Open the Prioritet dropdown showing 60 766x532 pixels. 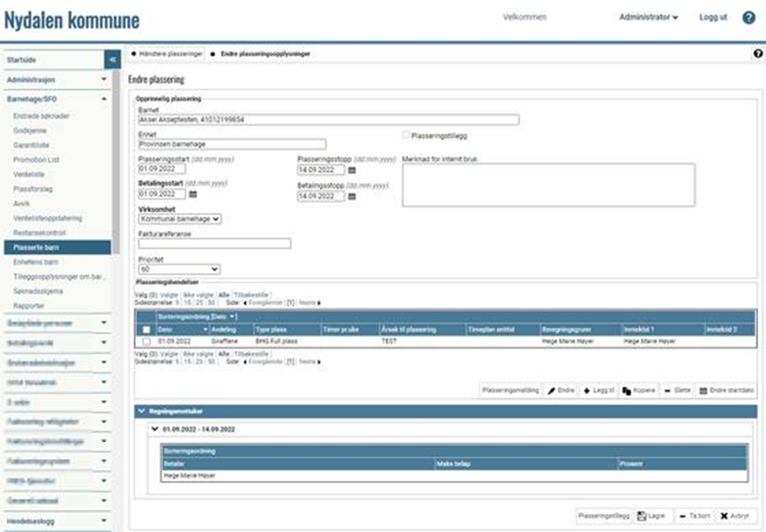pyautogui.click(x=179, y=269)
